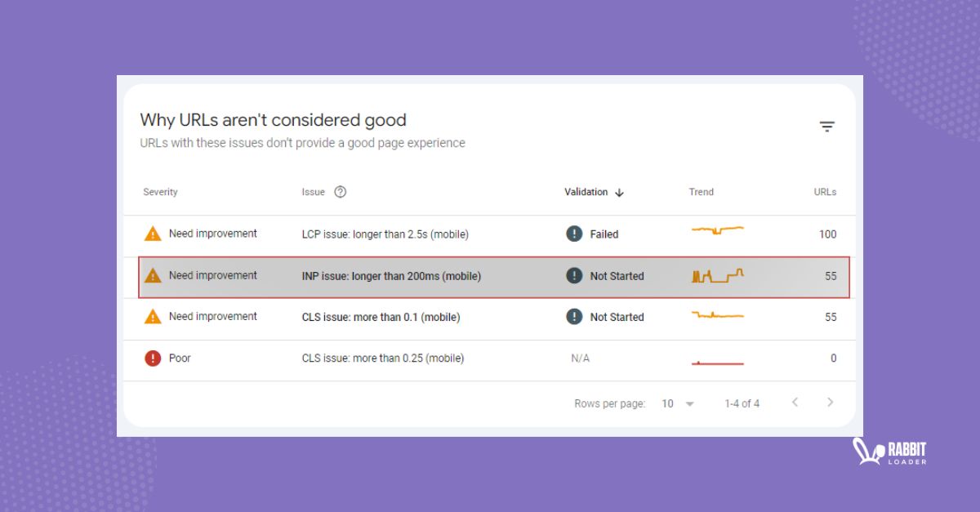Click the warning triangle beside LCP issue row
This screenshot has height=512, width=980.
(152, 234)
